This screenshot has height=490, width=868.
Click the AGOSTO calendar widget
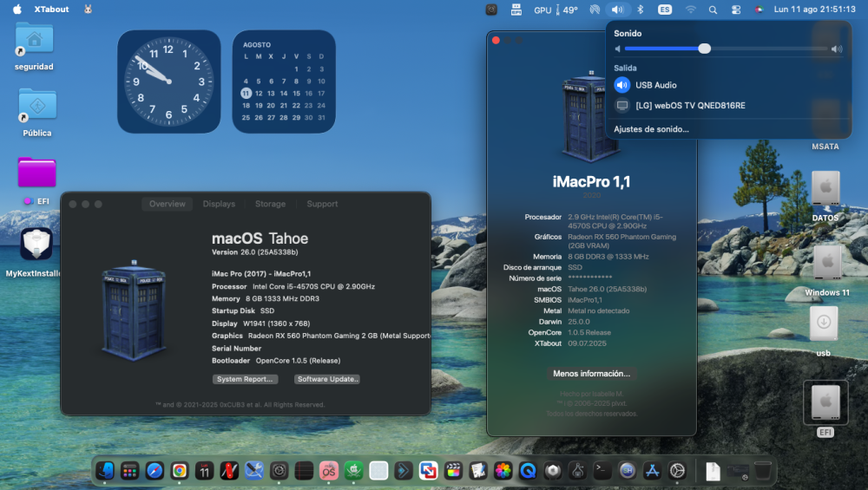(284, 82)
